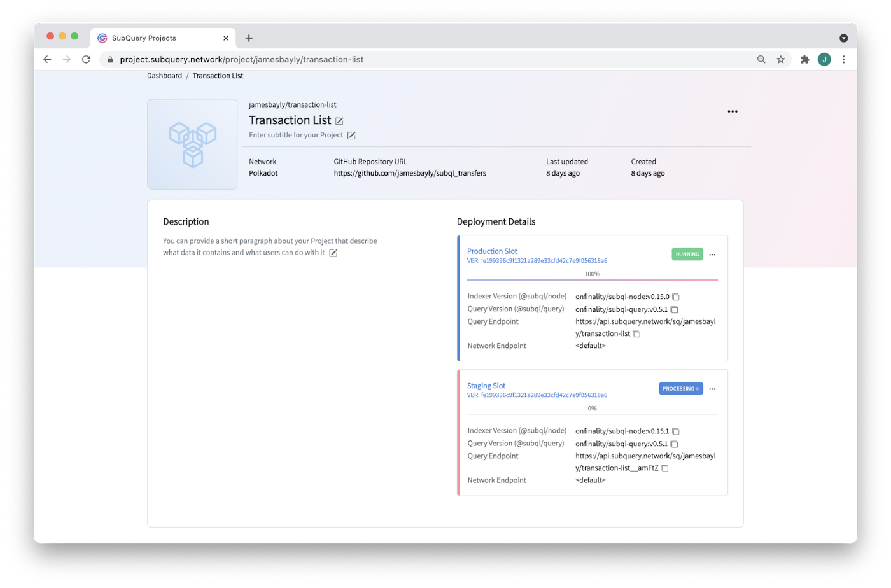Click the browser forward arrow
The image size is (891, 588).
[67, 59]
